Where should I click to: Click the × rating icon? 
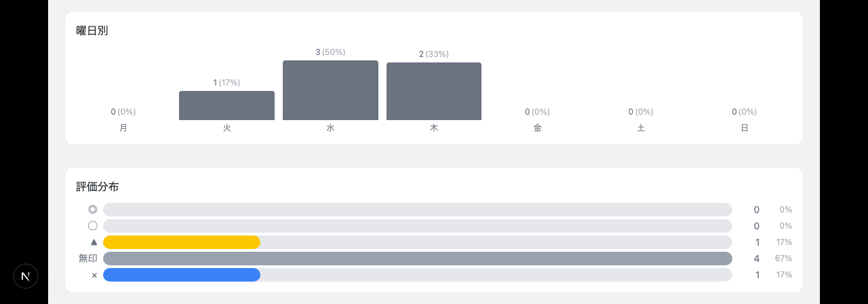(x=94, y=275)
